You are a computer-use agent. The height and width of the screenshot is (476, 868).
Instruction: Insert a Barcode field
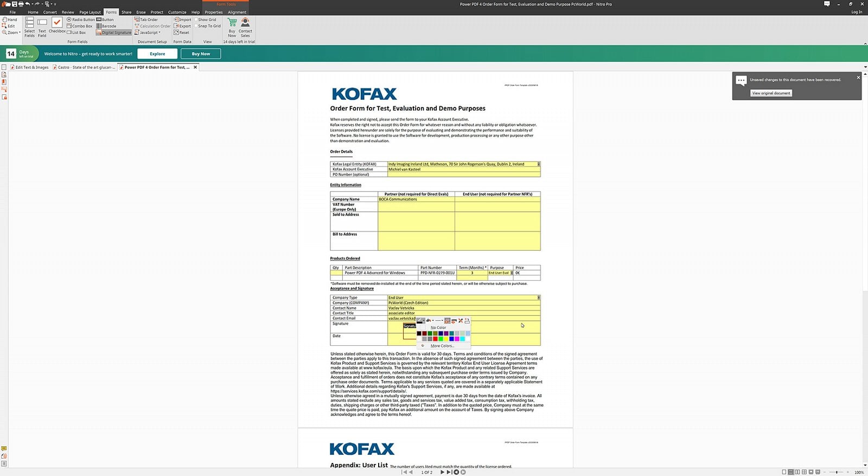point(106,26)
